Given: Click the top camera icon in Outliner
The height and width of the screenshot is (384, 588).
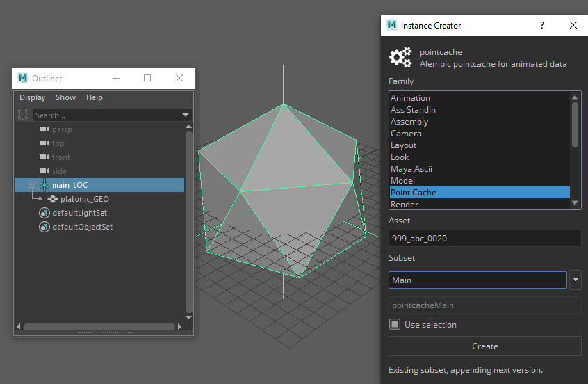Looking at the screenshot, I should pos(44,143).
